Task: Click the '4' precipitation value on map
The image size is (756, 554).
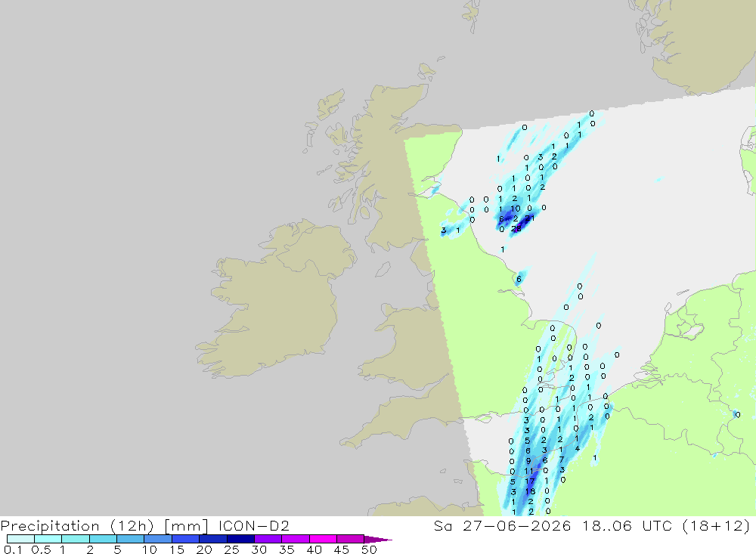Action: (577, 448)
